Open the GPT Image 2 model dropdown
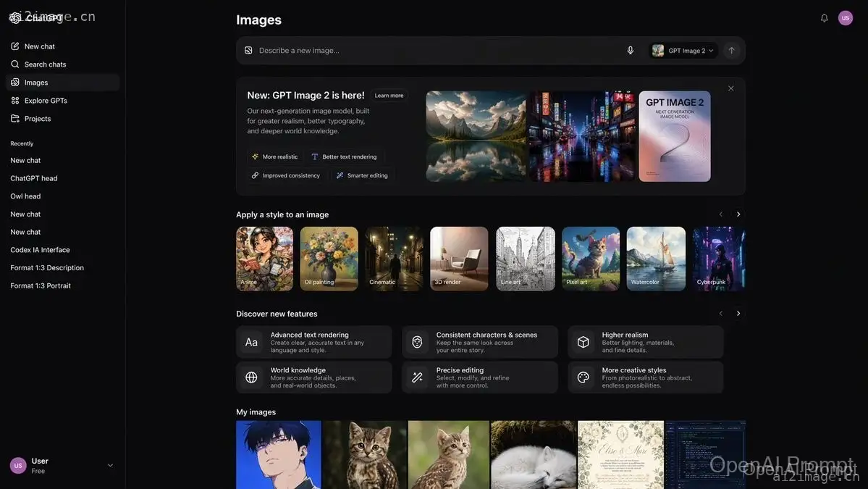This screenshot has height=489, width=868. point(683,51)
